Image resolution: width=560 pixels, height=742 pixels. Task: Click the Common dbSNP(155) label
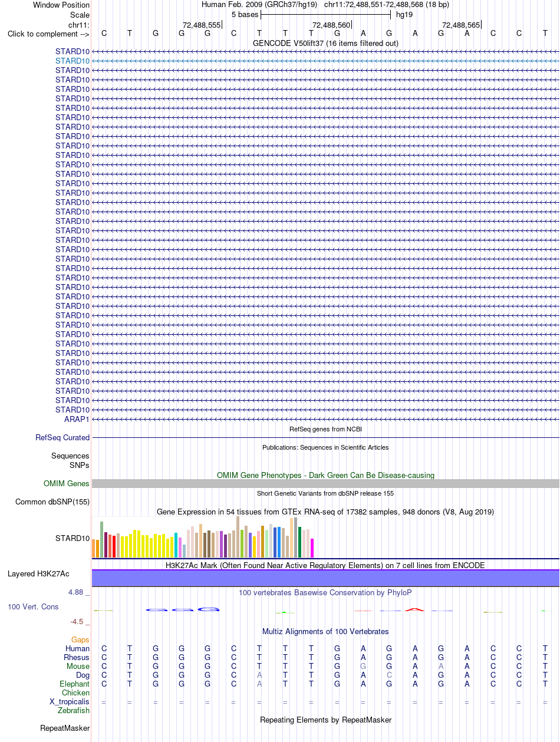52,502
